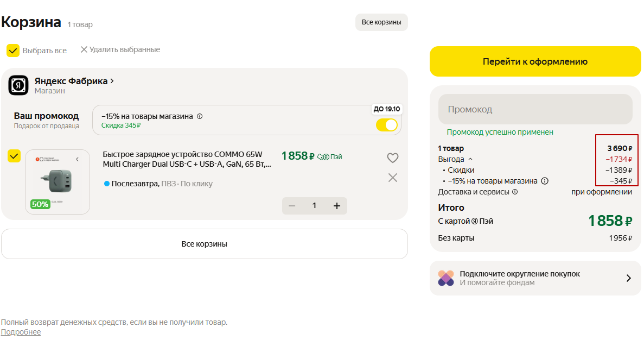The width and height of the screenshot is (644, 346).
Task: Click info icon by −15% discount in summary
Action: click(545, 181)
